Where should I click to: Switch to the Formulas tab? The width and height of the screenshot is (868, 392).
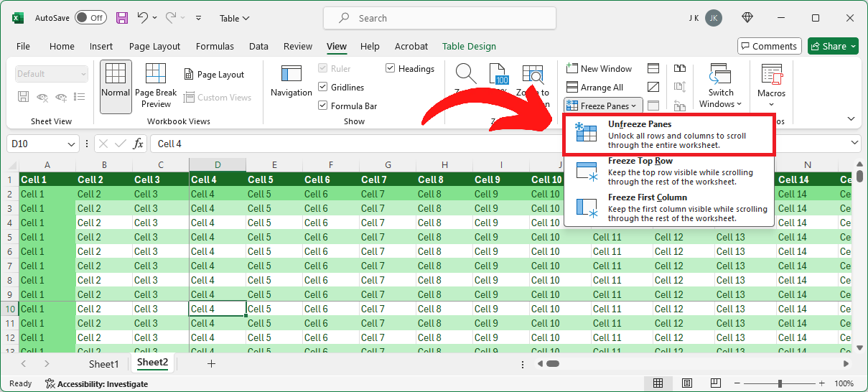[x=215, y=46]
